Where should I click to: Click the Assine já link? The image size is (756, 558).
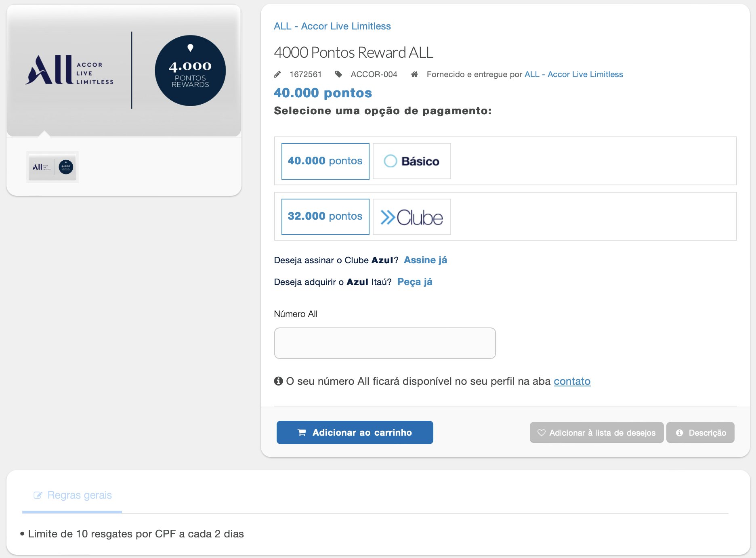425,260
